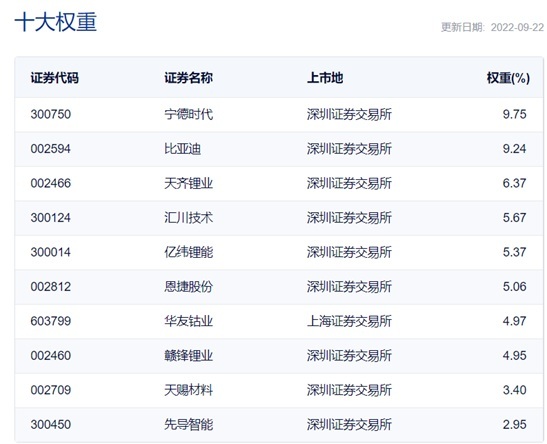Select stock code 300014
The height and width of the screenshot is (444, 547).
(51, 252)
